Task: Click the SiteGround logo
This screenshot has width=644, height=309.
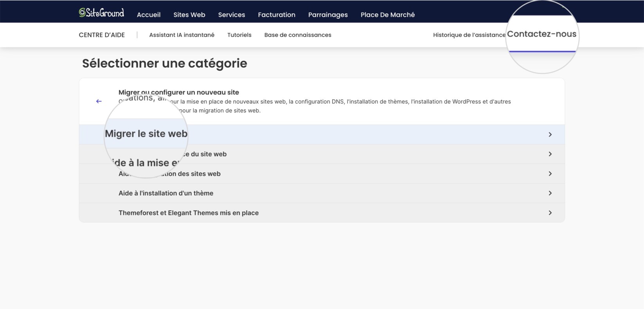Action: coord(101,13)
